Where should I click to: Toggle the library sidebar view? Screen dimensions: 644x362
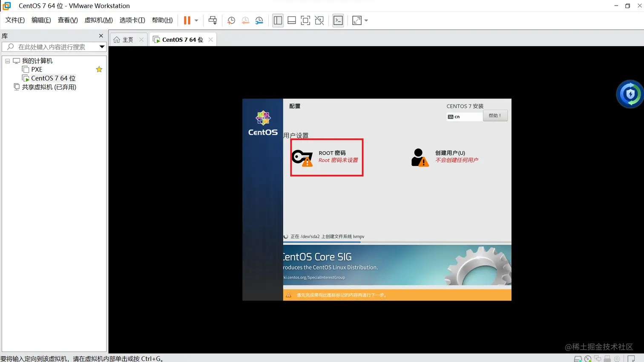278,20
